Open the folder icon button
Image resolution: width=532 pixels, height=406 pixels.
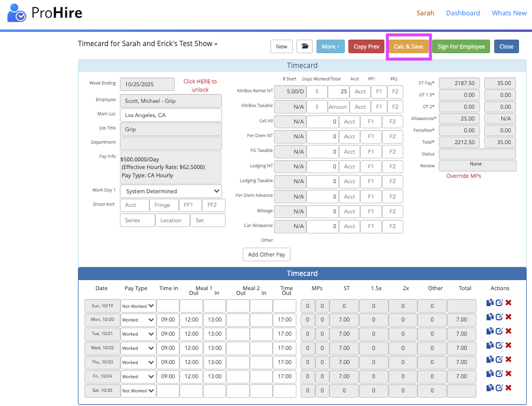pos(305,47)
